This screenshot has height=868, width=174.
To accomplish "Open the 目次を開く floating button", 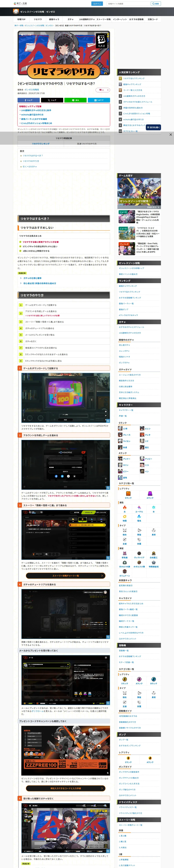I will point(153,127).
